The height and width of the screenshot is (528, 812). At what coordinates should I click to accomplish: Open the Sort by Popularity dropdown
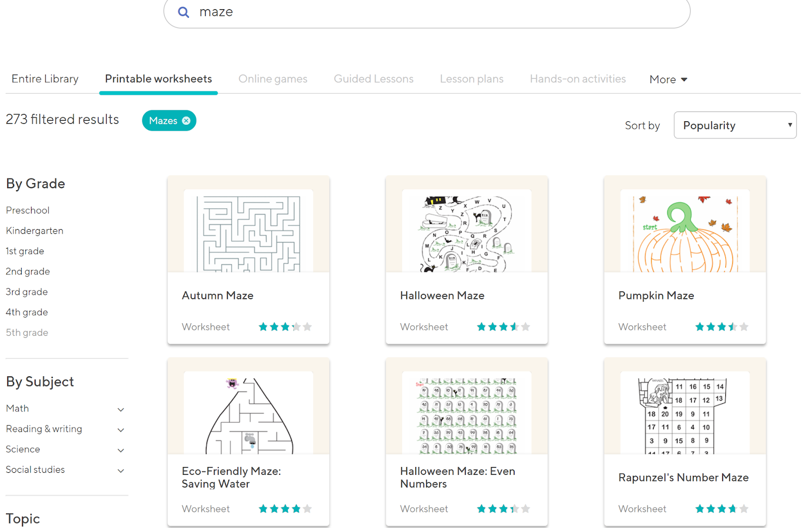[x=734, y=125]
